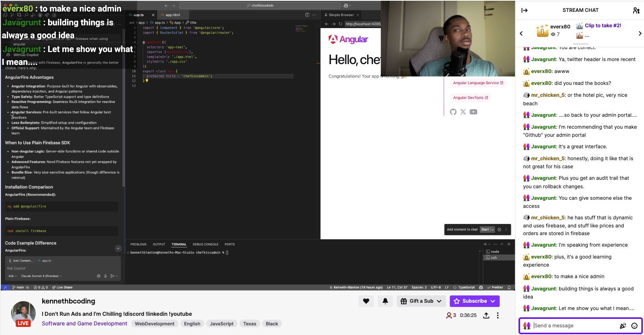Click the Copilot send arrow icon

112,276
